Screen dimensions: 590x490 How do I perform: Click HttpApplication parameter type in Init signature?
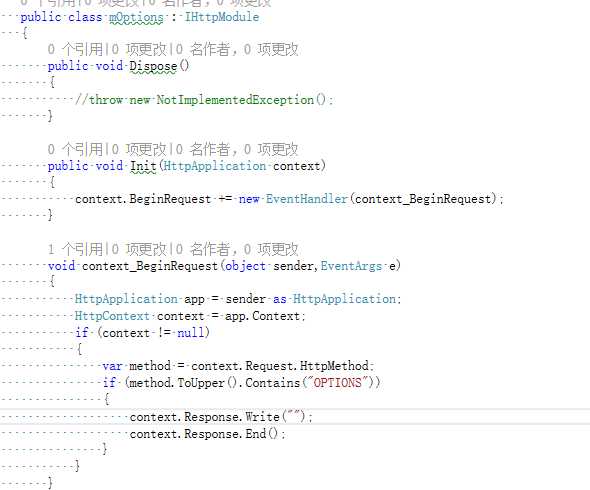pyautogui.click(x=215, y=166)
